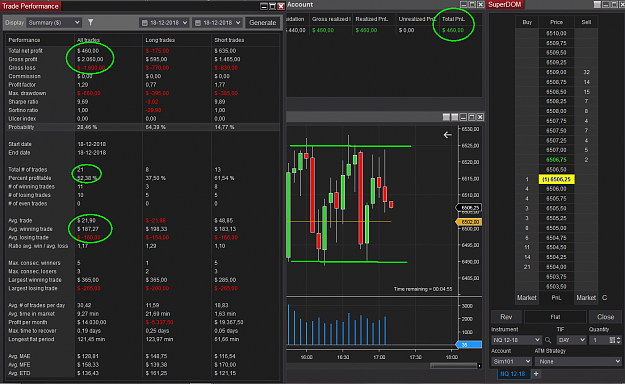Click the SuperDOM Buy column header
Screen dimensions: 625x384
[527, 22]
